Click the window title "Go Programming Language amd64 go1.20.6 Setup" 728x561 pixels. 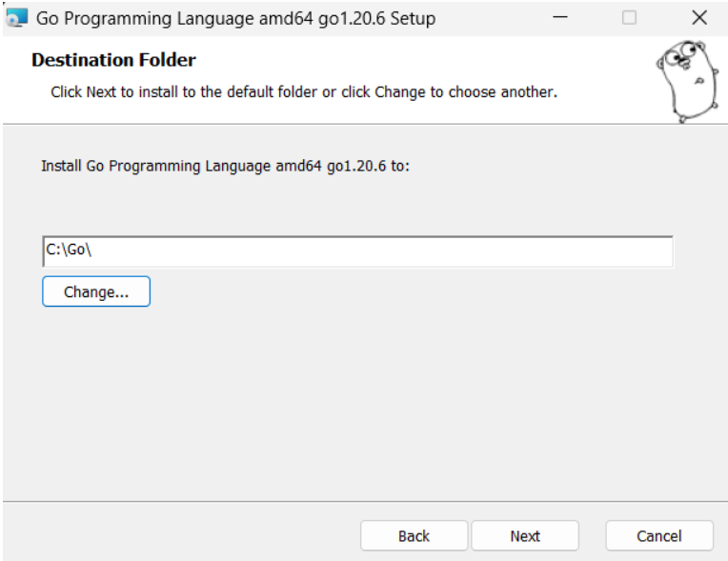236,18
